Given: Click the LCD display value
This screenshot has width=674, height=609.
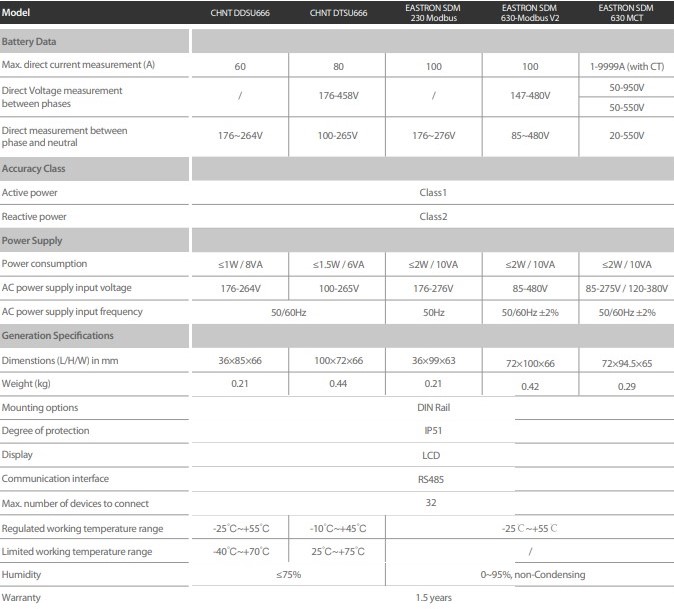Looking at the screenshot, I should coord(431,456).
